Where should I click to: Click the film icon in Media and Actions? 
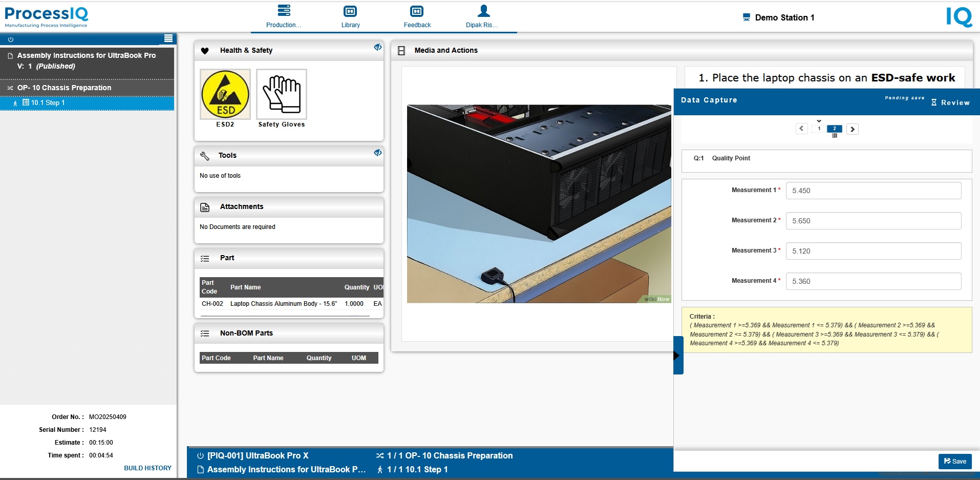pyautogui.click(x=401, y=51)
